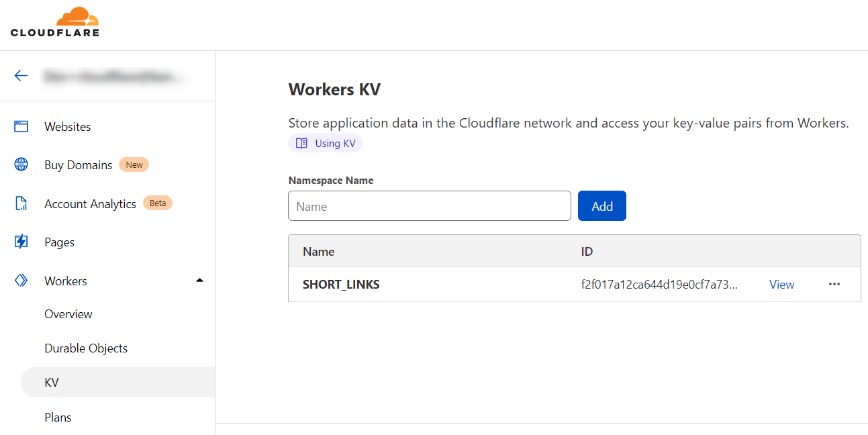
Task: Open Plans in the Workers submenu
Action: click(x=58, y=418)
